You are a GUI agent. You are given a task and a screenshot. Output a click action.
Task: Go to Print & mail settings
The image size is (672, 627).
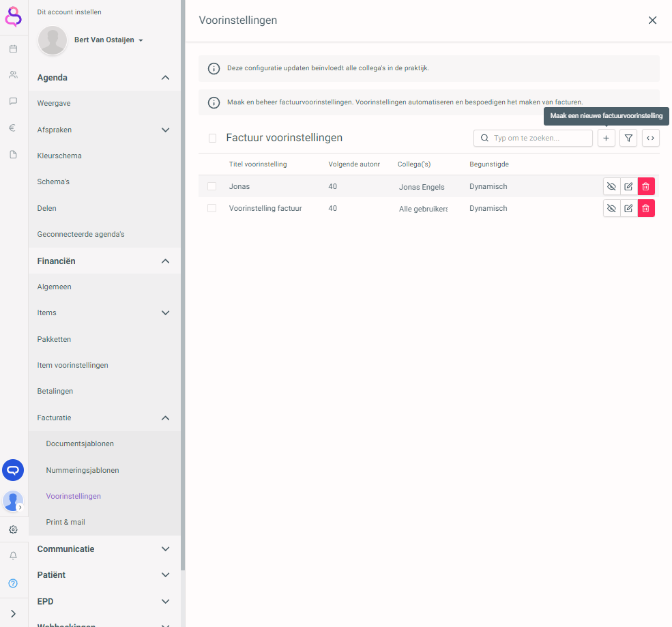coord(65,522)
